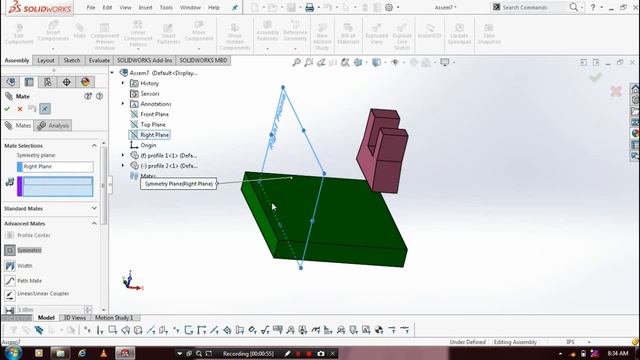Open the Evaluate ribbon tab

tap(99, 60)
